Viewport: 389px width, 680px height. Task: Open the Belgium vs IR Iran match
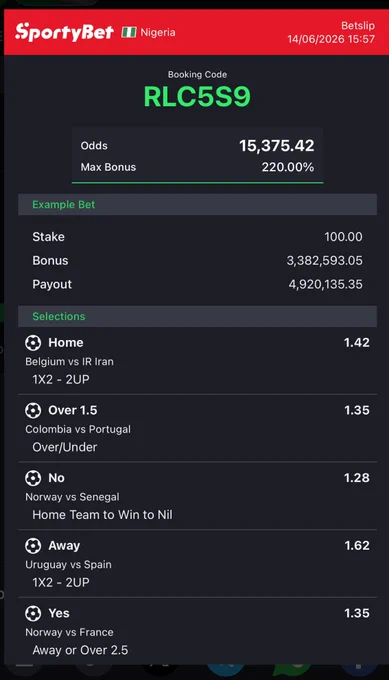tap(69, 362)
